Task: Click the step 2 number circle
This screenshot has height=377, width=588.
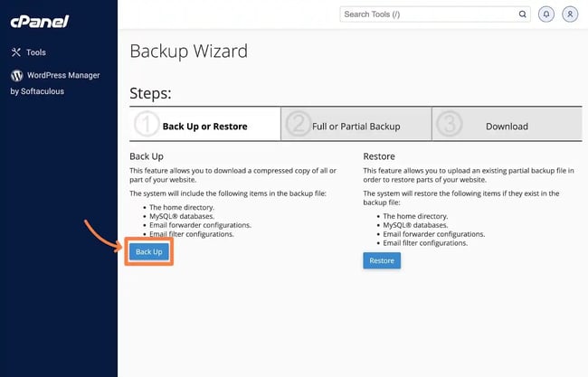Action: 296,126
